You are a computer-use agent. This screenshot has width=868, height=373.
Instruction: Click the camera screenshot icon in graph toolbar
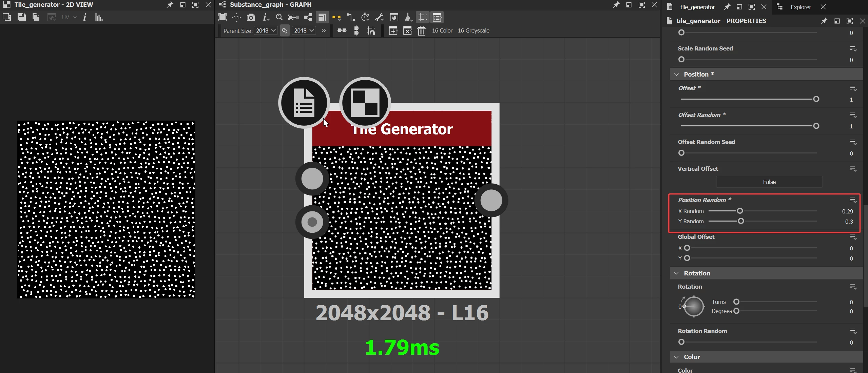click(x=251, y=17)
